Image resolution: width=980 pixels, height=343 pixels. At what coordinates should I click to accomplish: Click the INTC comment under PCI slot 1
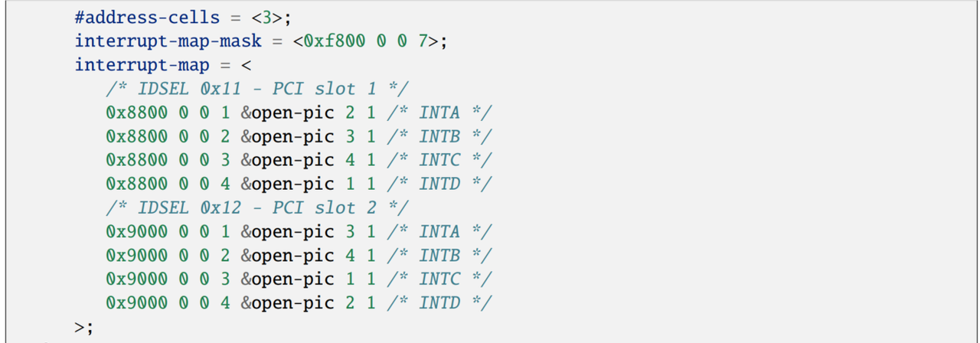tap(439, 160)
